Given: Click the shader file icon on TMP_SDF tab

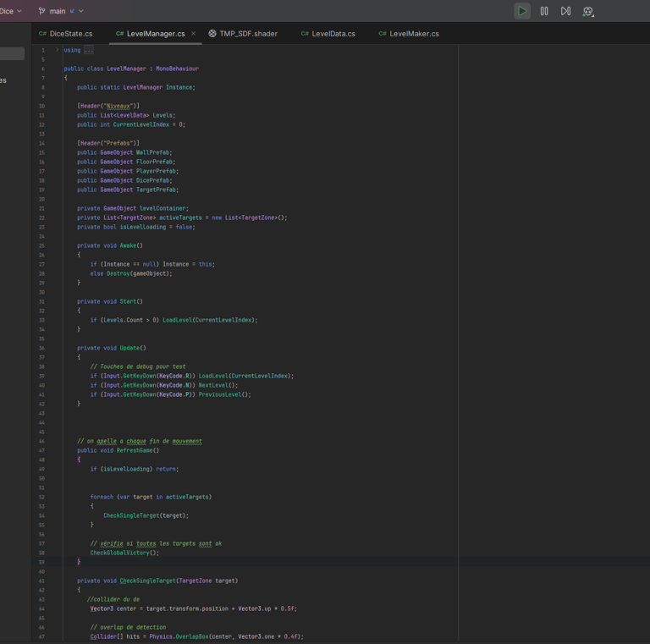Looking at the screenshot, I should tap(212, 34).
